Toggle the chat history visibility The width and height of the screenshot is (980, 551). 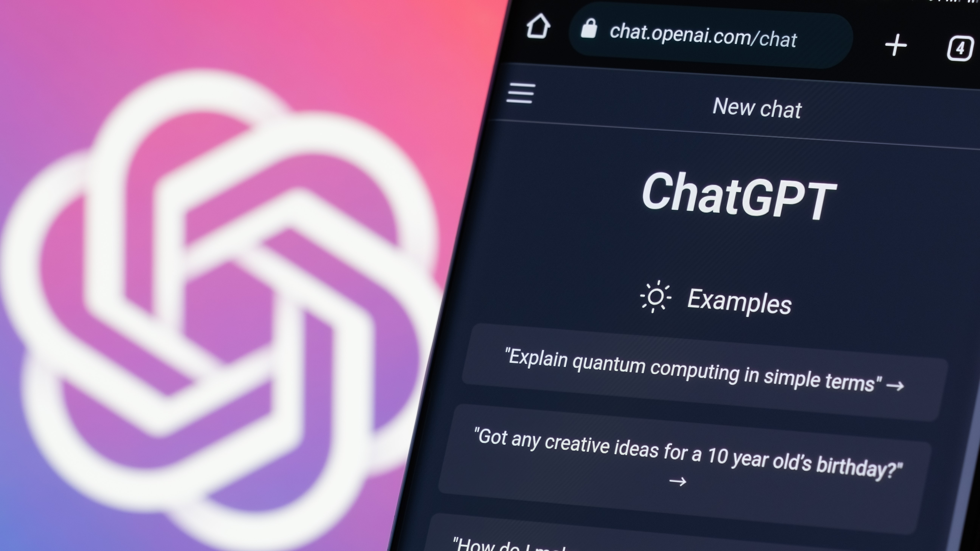point(522,94)
